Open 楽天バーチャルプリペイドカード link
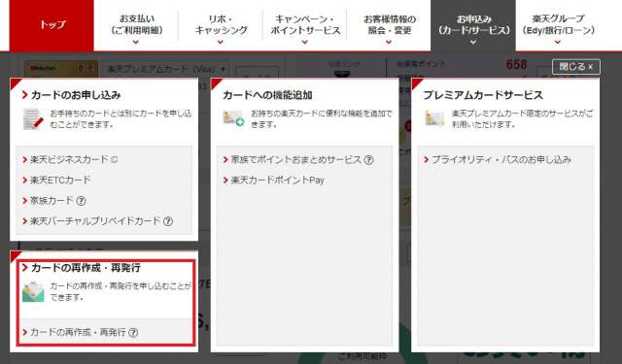 (x=95, y=221)
